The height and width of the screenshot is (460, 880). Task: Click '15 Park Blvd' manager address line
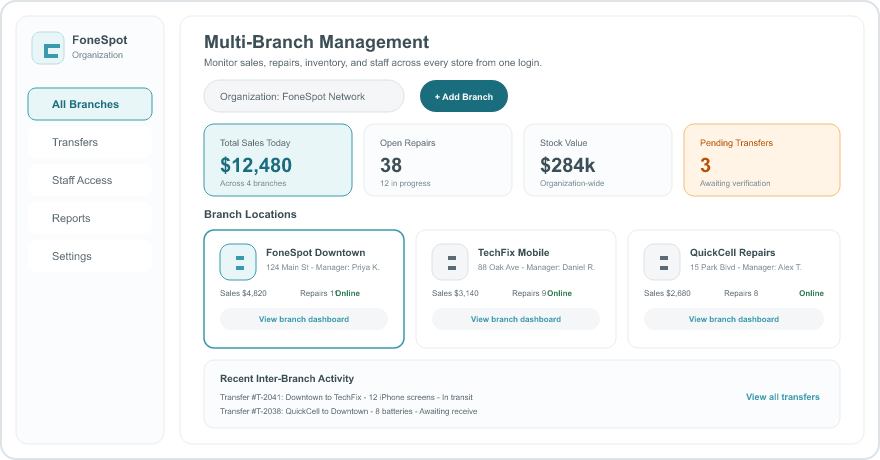coord(746,268)
